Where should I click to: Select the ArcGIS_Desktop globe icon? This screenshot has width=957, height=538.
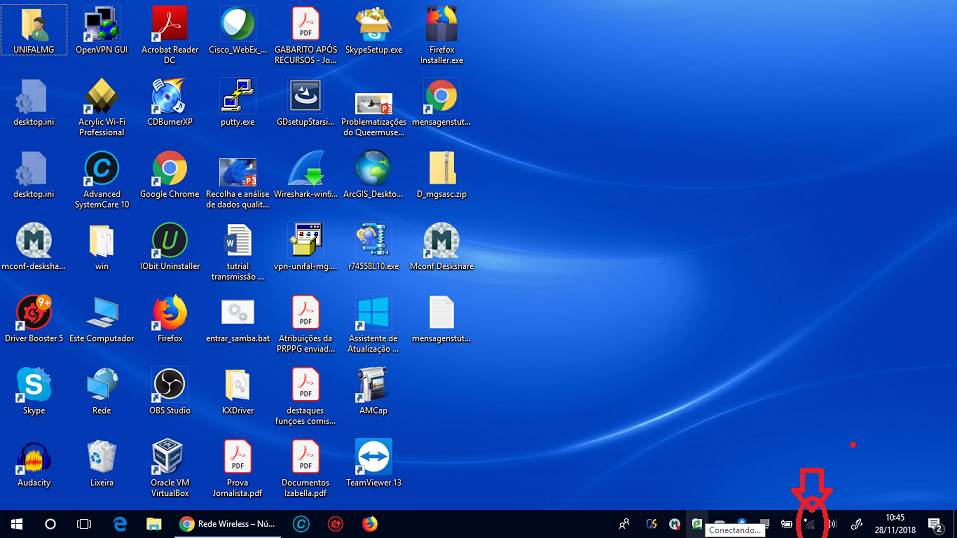(374, 174)
